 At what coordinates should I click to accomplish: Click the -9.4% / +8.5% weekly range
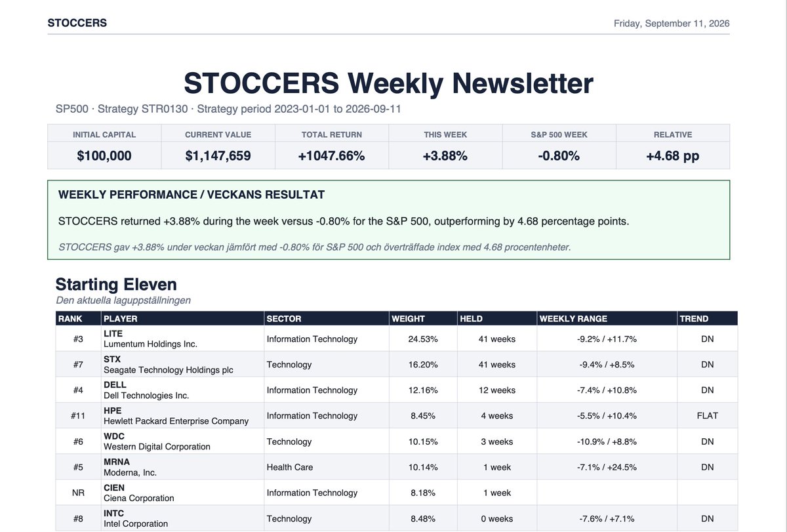[x=607, y=365]
